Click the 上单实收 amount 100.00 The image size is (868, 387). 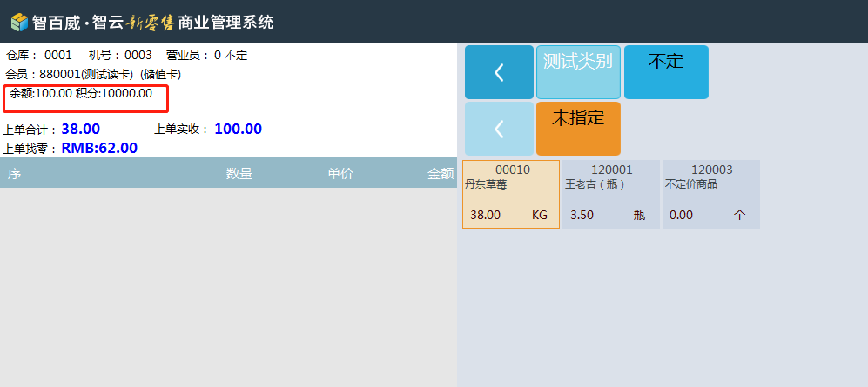[x=238, y=130]
